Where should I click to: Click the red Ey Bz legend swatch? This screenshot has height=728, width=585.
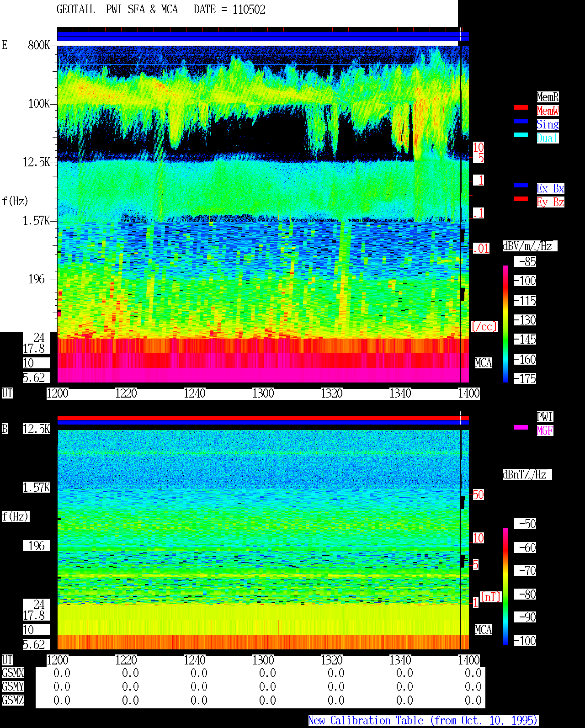click(521, 199)
